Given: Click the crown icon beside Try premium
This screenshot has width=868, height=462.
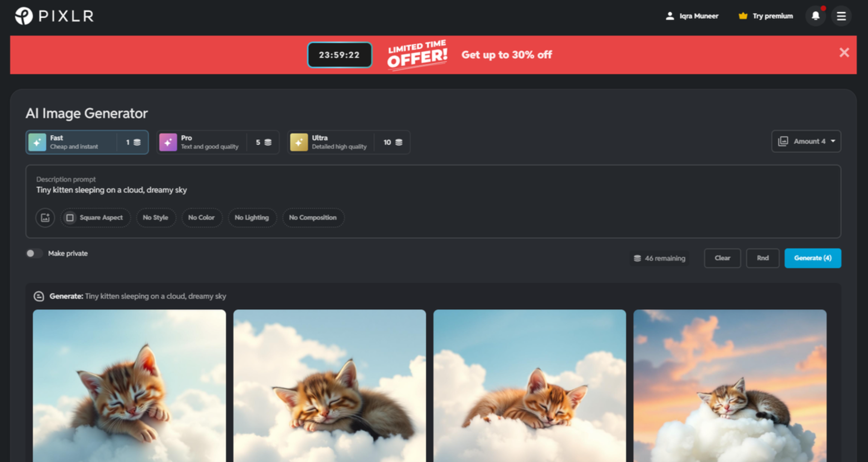Looking at the screenshot, I should pos(743,16).
